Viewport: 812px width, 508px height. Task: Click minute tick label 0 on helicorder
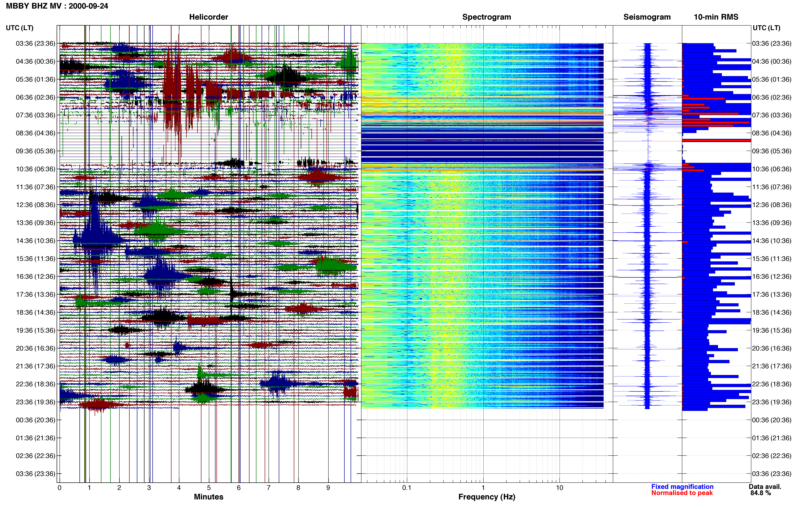(x=59, y=488)
